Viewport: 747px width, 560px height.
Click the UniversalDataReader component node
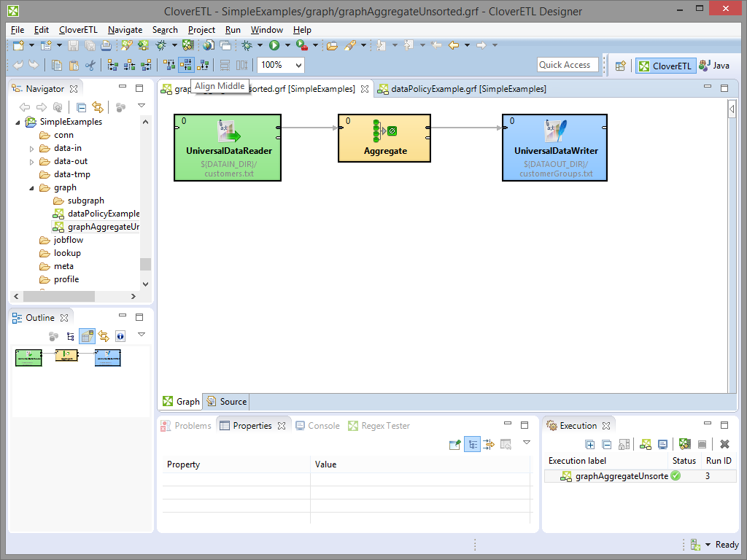228,147
